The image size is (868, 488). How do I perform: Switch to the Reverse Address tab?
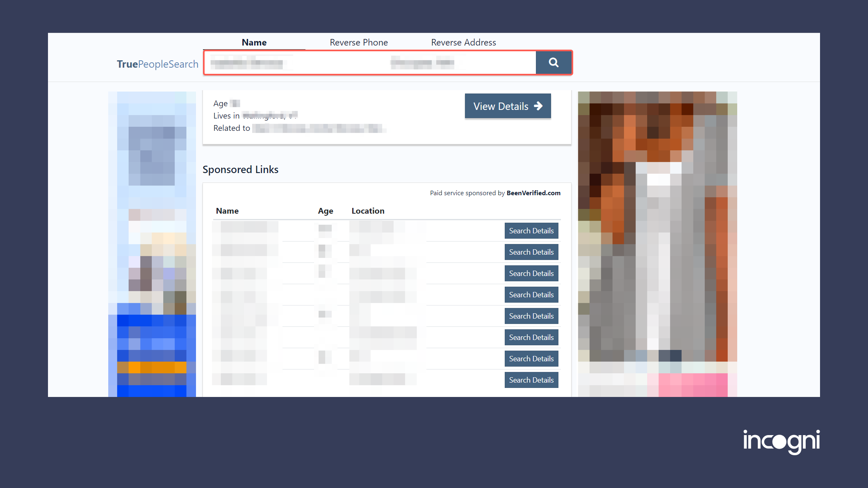coord(463,42)
